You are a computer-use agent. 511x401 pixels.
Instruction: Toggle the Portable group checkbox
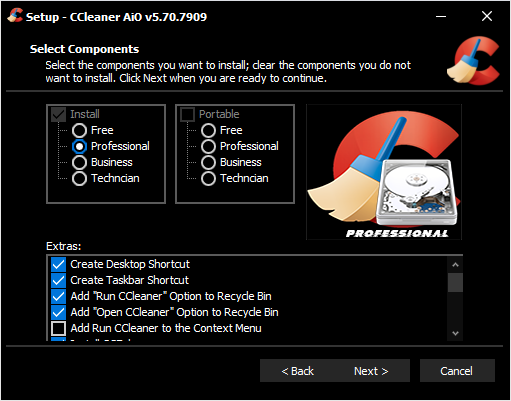coord(187,114)
